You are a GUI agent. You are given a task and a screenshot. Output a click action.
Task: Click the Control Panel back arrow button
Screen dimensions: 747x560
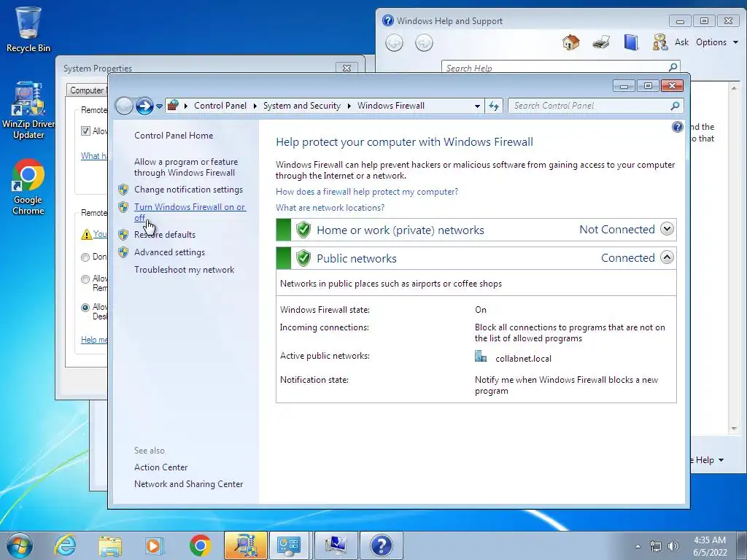pos(124,106)
